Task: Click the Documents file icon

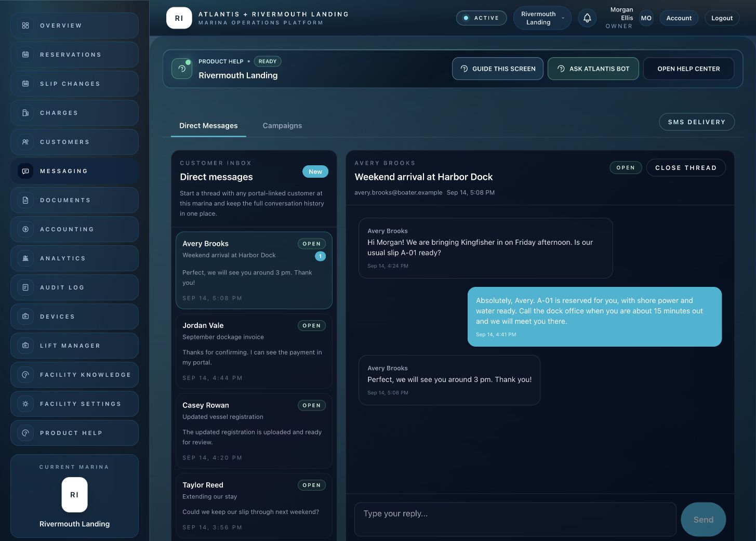Action: 25,200
